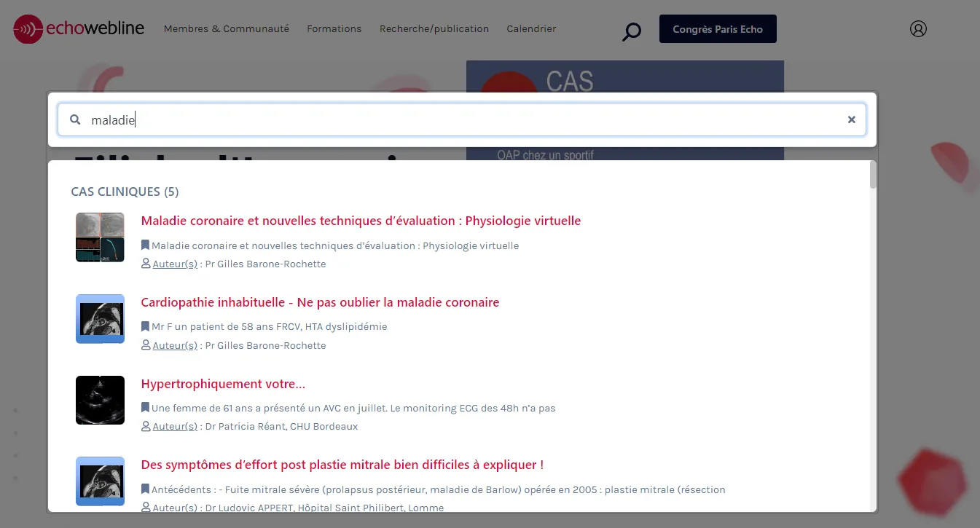Open the echowebline logo home link
This screenshot has height=528, width=980.
coord(79,29)
